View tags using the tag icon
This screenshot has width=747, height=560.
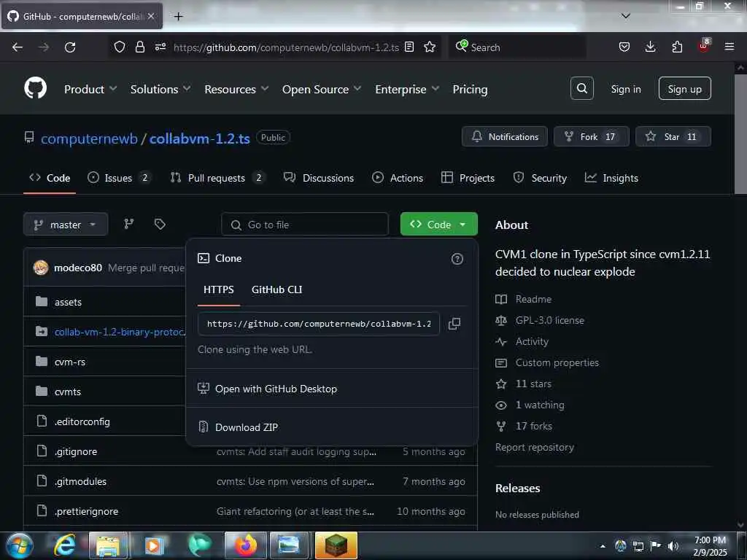coord(160,224)
